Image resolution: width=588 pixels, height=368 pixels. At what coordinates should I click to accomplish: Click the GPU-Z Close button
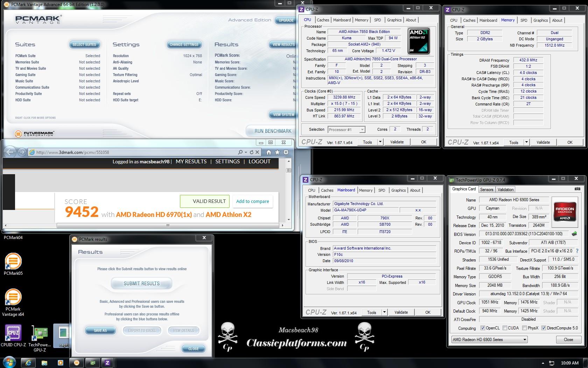pyautogui.click(x=568, y=340)
